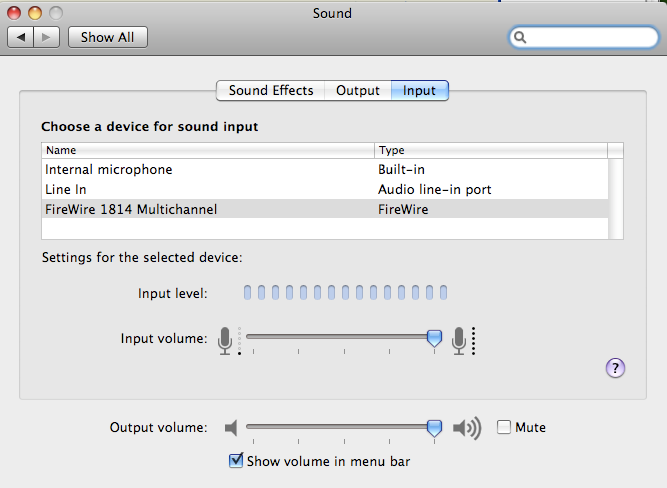Open the purple help question mark
The height and width of the screenshot is (488, 667).
pos(615,368)
